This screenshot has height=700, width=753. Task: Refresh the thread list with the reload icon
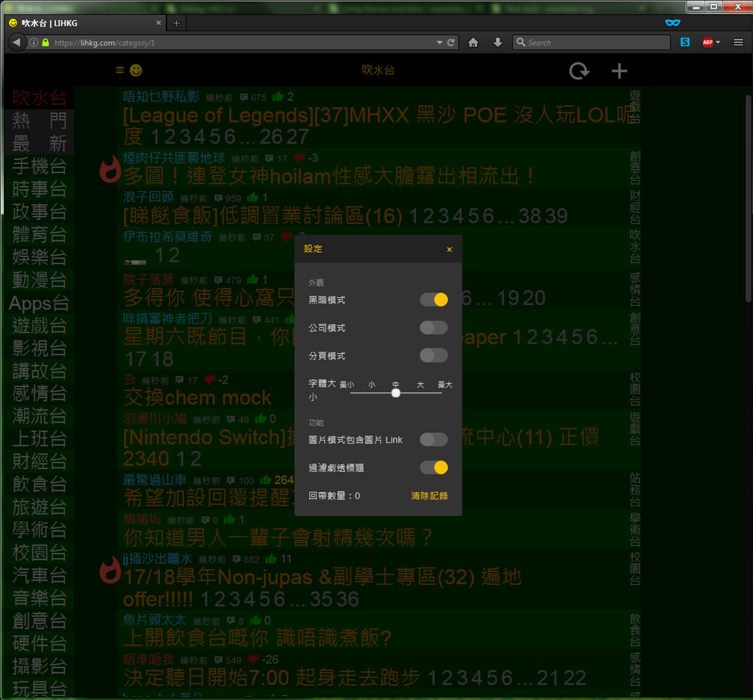pos(579,70)
